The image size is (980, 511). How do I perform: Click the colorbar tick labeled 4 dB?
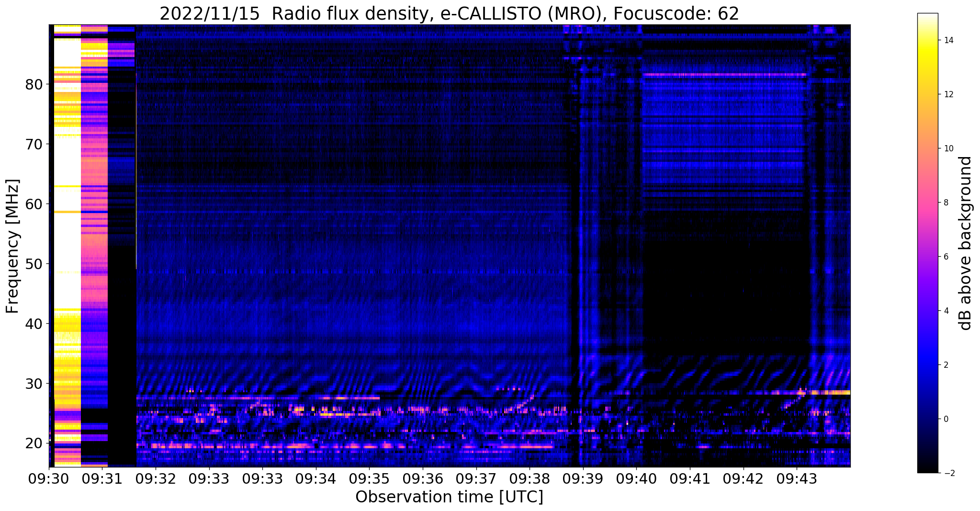click(x=945, y=311)
